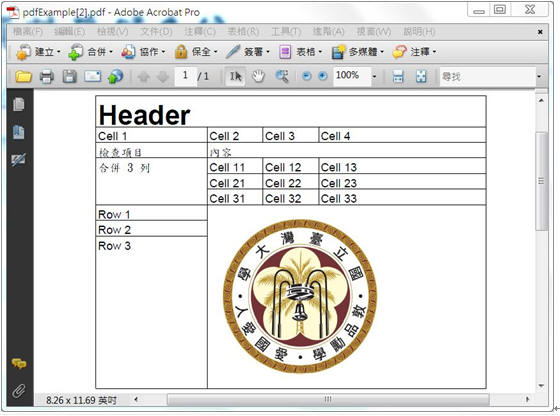Click the vertical scrollbar up arrow

pos(541,100)
